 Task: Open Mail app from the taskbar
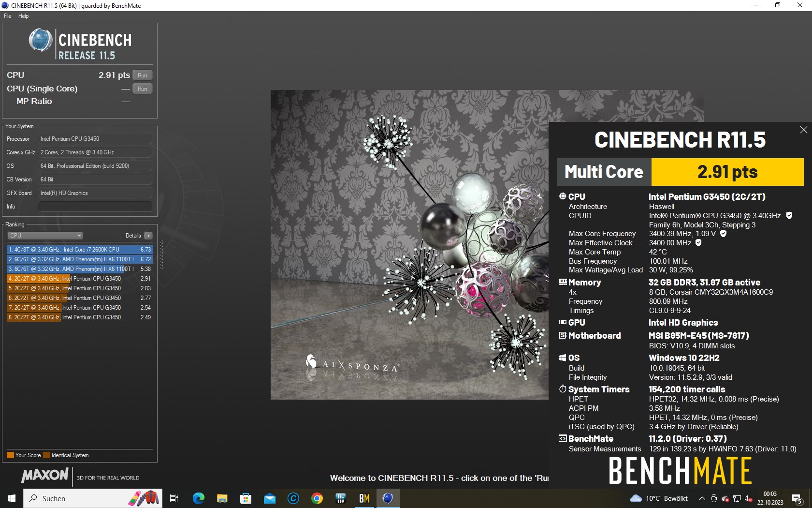point(269,498)
